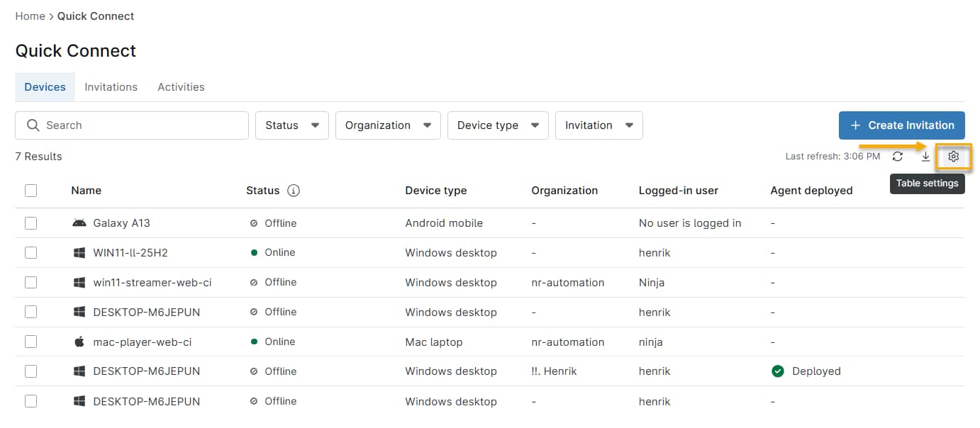The height and width of the screenshot is (428, 980).
Task: Click the Windows icon beside WIN11-ll-25H2
Action: click(79, 253)
